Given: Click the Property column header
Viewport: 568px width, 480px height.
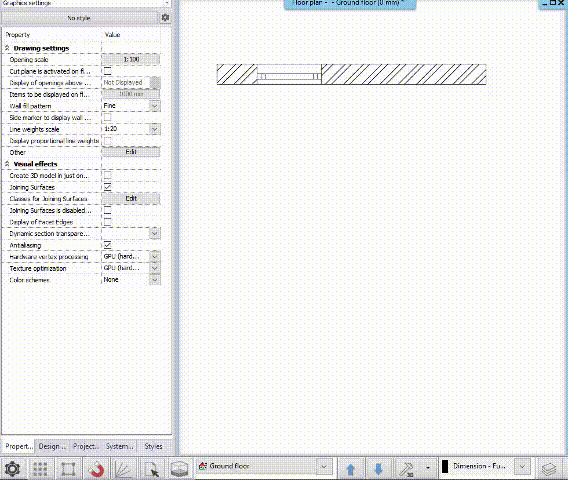Looking at the screenshot, I should (x=18, y=35).
